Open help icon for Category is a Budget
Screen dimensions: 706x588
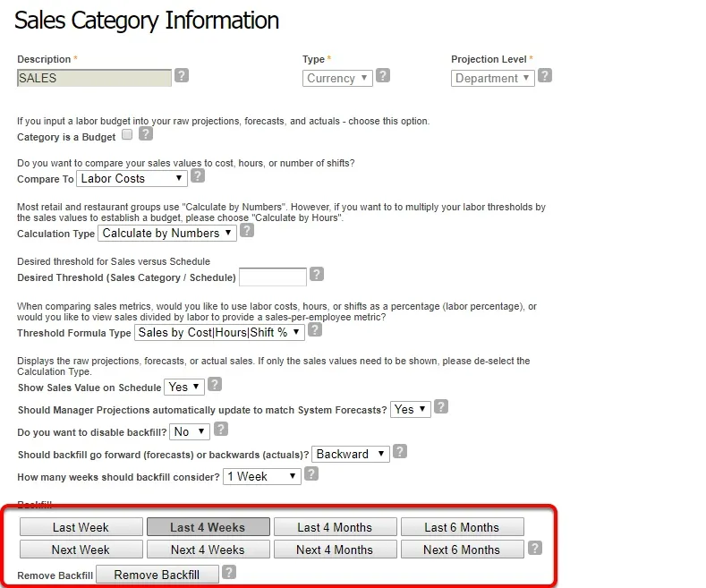(146, 133)
